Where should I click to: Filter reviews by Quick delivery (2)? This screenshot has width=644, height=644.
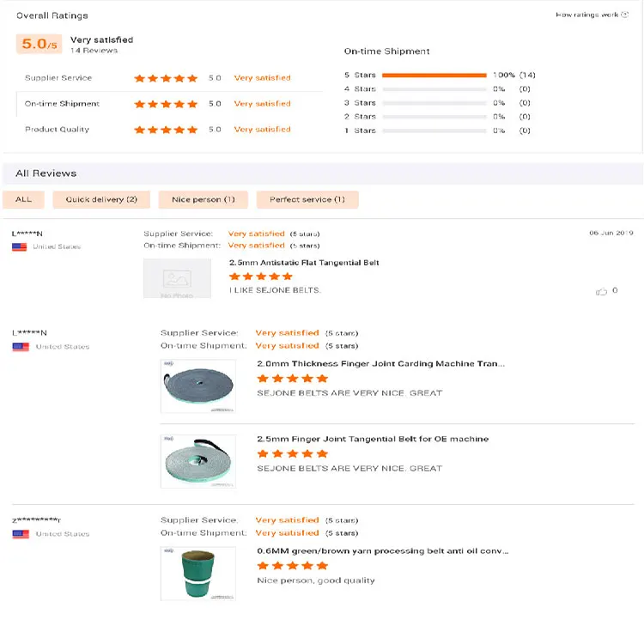[101, 199]
